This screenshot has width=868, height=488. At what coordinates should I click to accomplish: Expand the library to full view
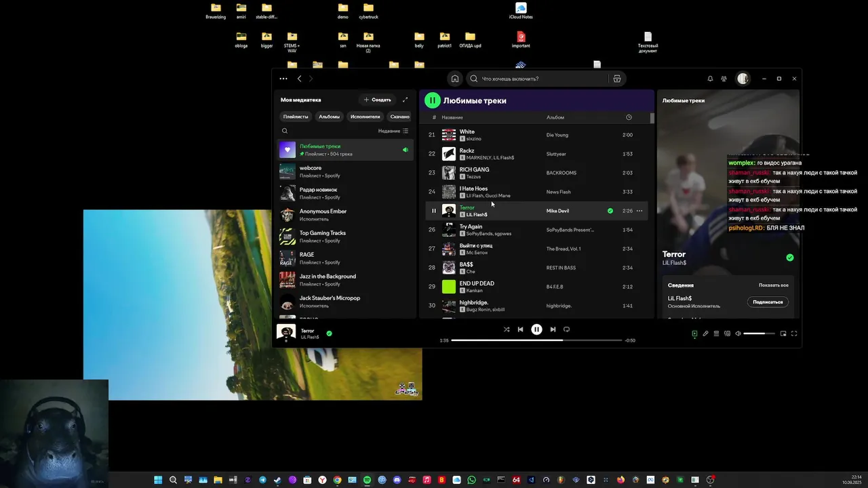tap(405, 100)
